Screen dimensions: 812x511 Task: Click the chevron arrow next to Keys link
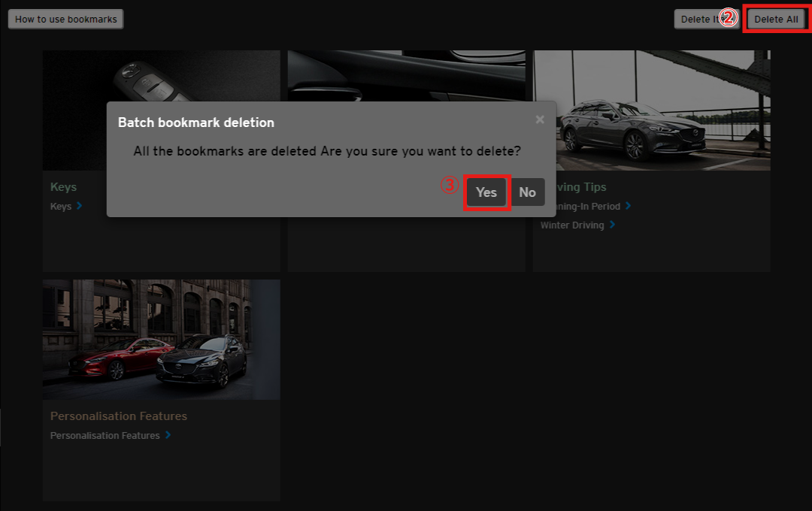[80, 206]
